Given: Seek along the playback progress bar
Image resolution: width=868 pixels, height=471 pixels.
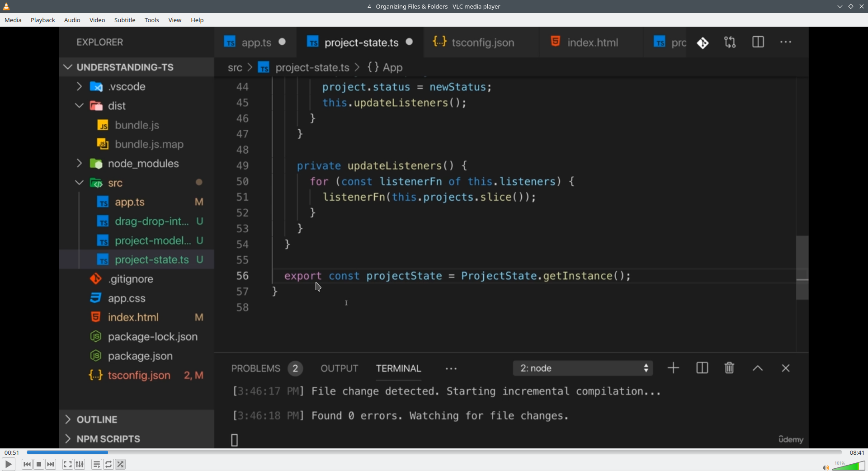Looking at the screenshot, I should (x=434, y=452).
